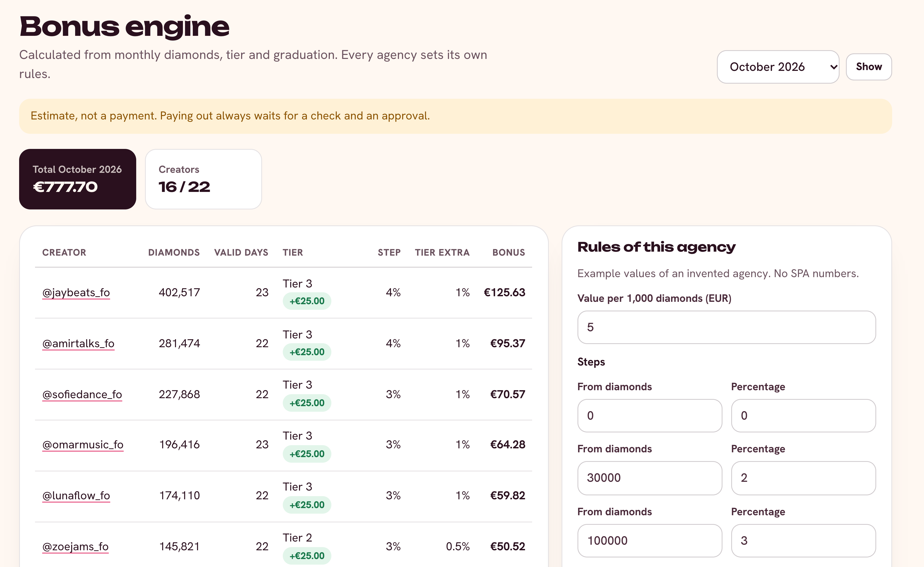Viewport: 924px width, 567px height.
Task: Click the Bonus column header
Action: (x=508, y=252)
